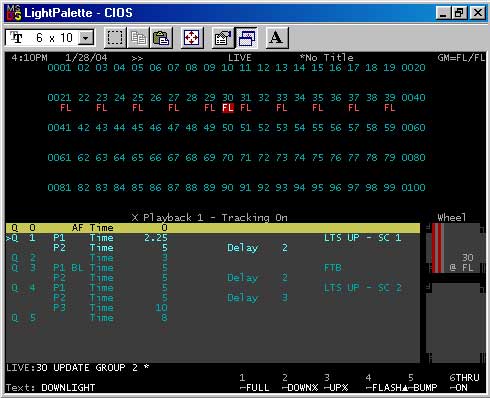Click the Copy toolbar icon
This screenshot has width=490, height=398.
point(138,38)
